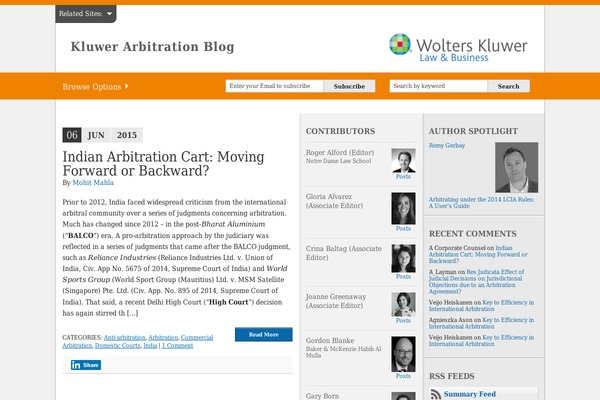
Task: Open Roger Alford's Posts link
Action: coord(403,177)
